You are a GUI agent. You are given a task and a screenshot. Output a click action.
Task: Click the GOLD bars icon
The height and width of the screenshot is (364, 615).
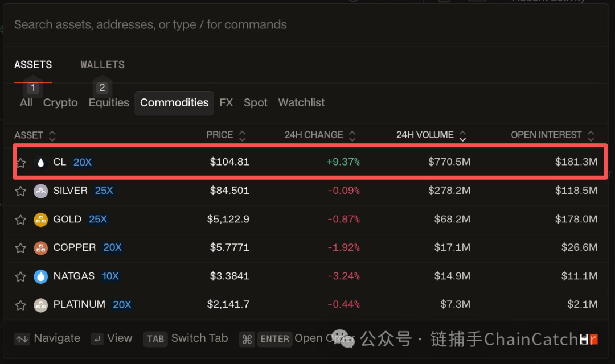(41, 220)
